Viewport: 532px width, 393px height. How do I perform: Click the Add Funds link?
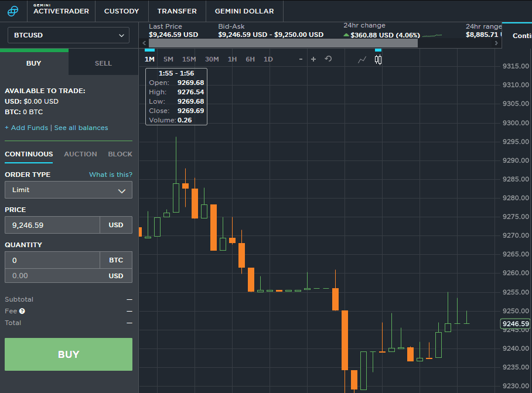click(x=26, y=128)
